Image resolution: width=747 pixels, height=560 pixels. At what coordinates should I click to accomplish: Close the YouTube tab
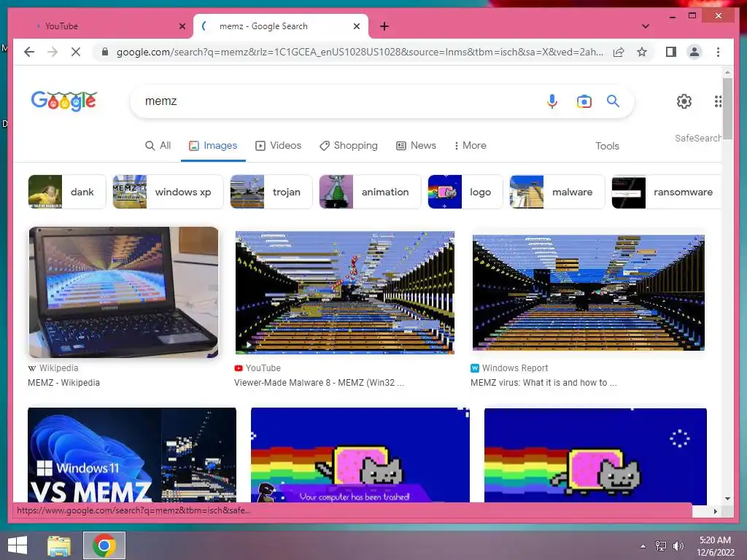click(182, 26)
